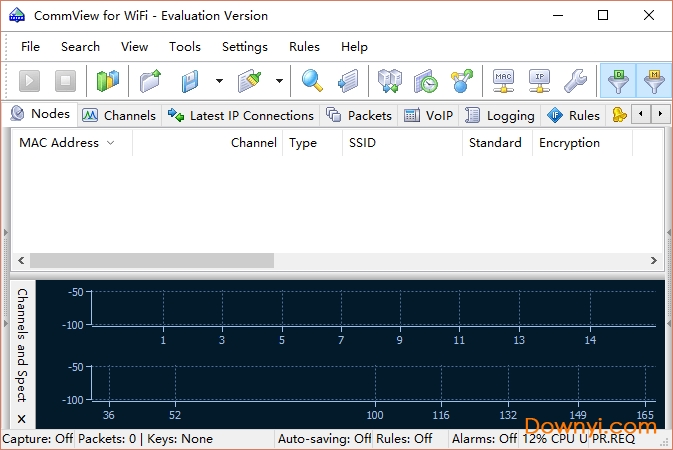The width and height of the screenshot is (673, 450).
Task: Stop capture with the stop button
Action: pyautogui.click(x=65, y=81)
